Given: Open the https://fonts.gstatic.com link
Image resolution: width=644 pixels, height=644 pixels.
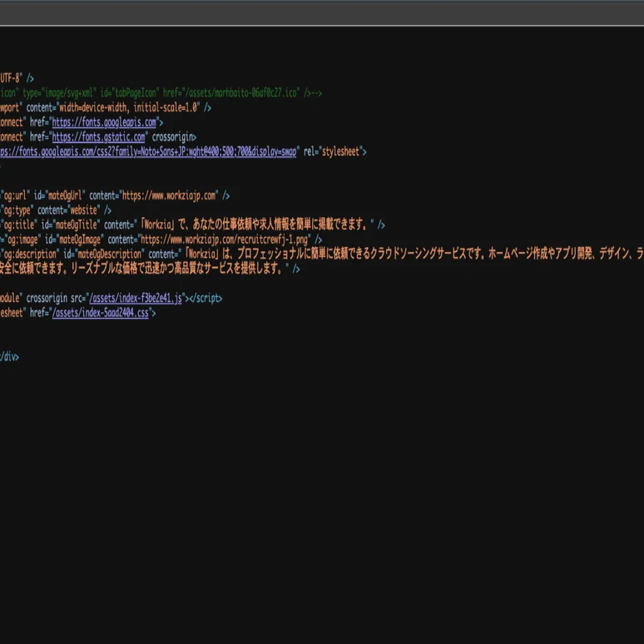Looking at the screenshot, I should click(x=98, y=137).
